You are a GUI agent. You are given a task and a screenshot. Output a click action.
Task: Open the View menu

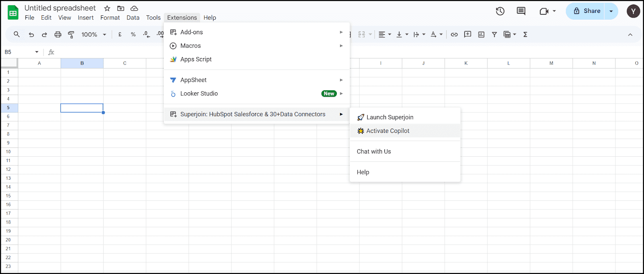tap(64, 18)
